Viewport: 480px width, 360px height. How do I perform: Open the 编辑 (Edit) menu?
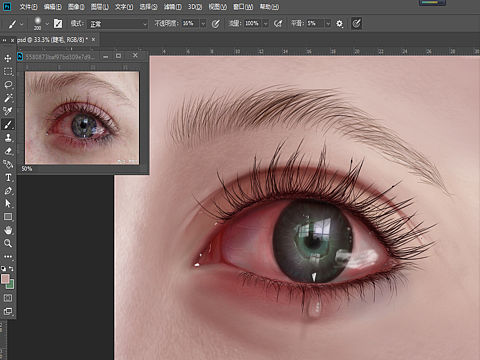(x=53, y=7)
